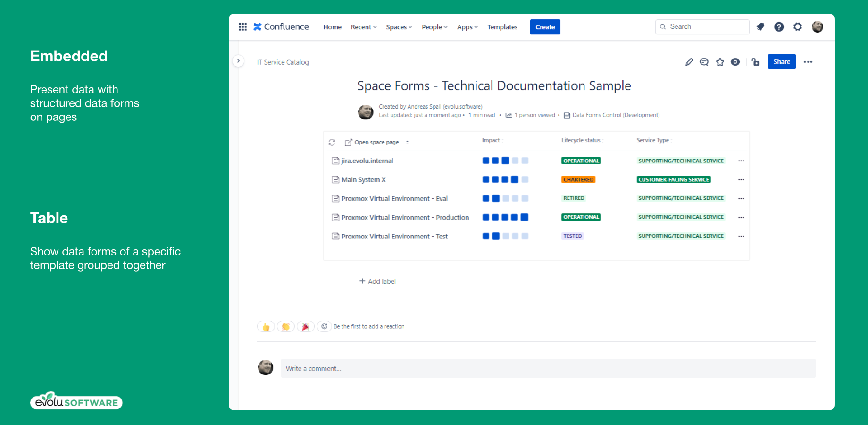Image resolution: width=868 pixels, height=425 pixels.
Task: Open the user profile avatar menu
Action: [818, 27]
